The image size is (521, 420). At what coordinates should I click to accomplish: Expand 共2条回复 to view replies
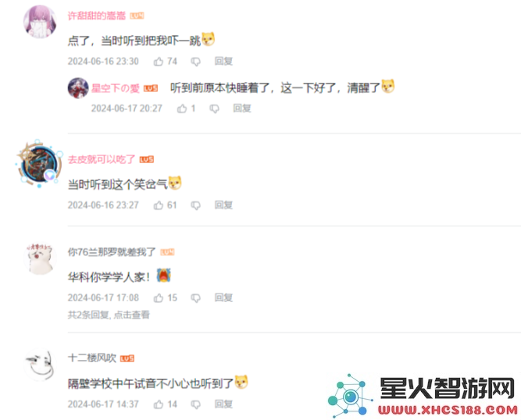[109, 315]
